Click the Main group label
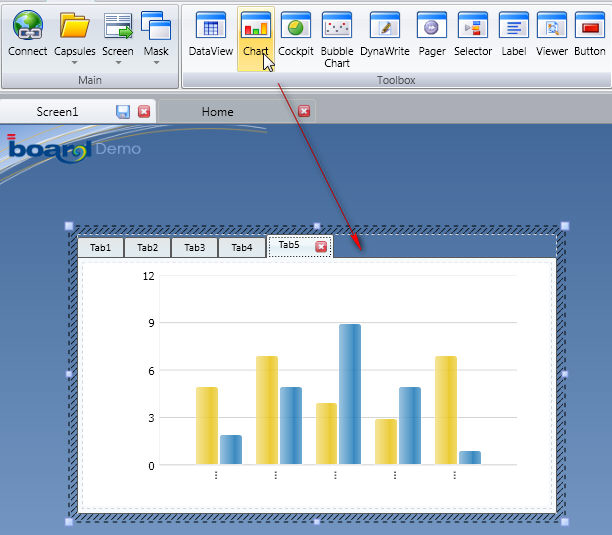612x535 pixels. [90, 80]
